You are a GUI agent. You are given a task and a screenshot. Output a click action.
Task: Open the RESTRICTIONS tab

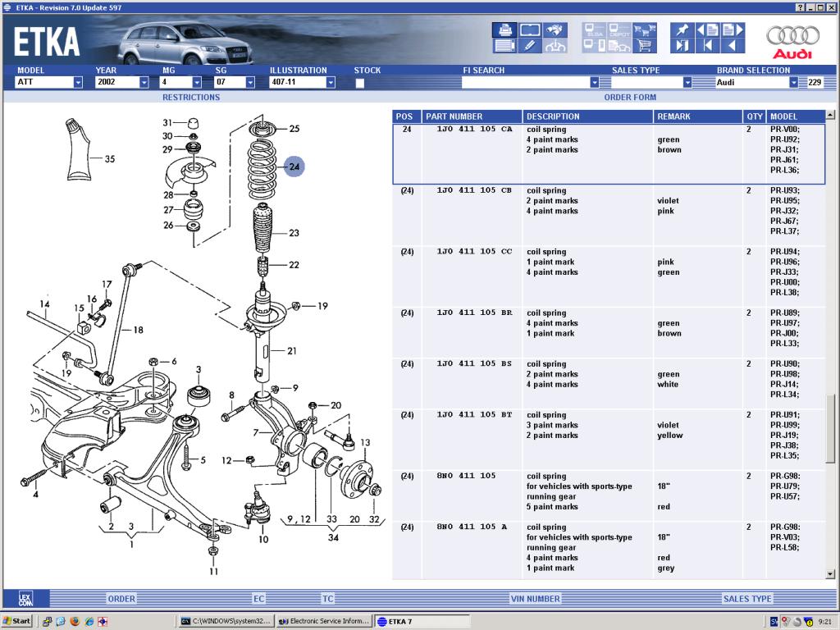[x=191, y=97]
